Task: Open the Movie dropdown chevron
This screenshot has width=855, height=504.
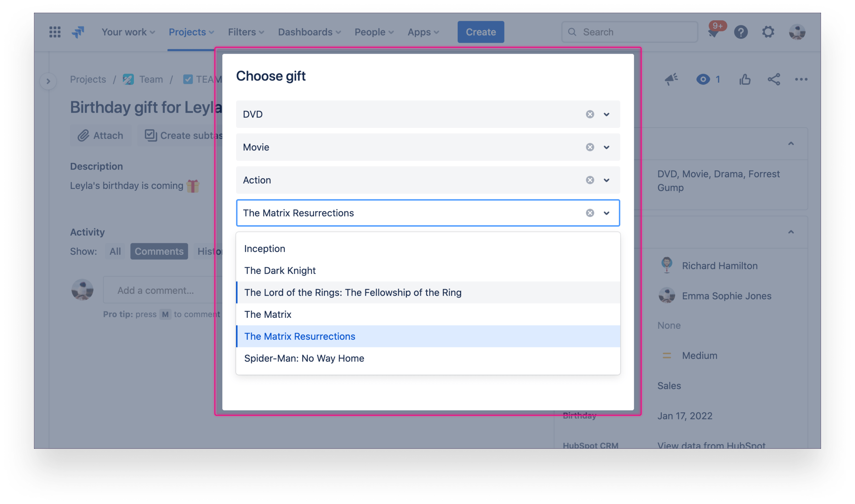Action: pyautogui.click(x=606, y=147)
